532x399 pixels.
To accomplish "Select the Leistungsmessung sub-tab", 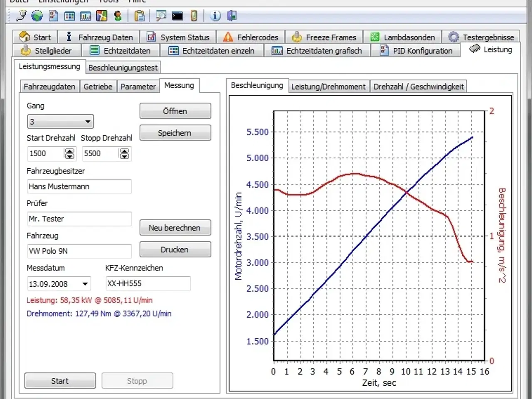I will (x=49, y=66).
